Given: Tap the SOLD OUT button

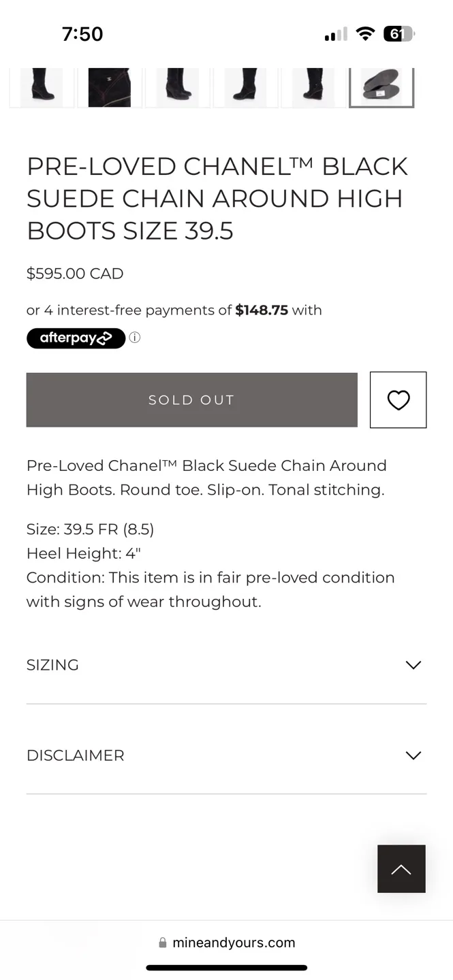Looking at the screenshot, I should (191, 399).
